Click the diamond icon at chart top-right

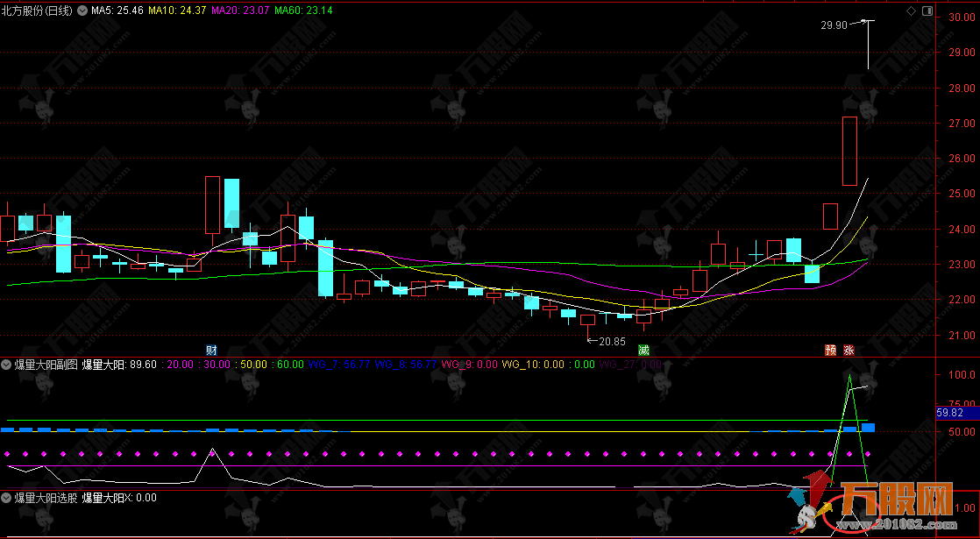point(912,11)
